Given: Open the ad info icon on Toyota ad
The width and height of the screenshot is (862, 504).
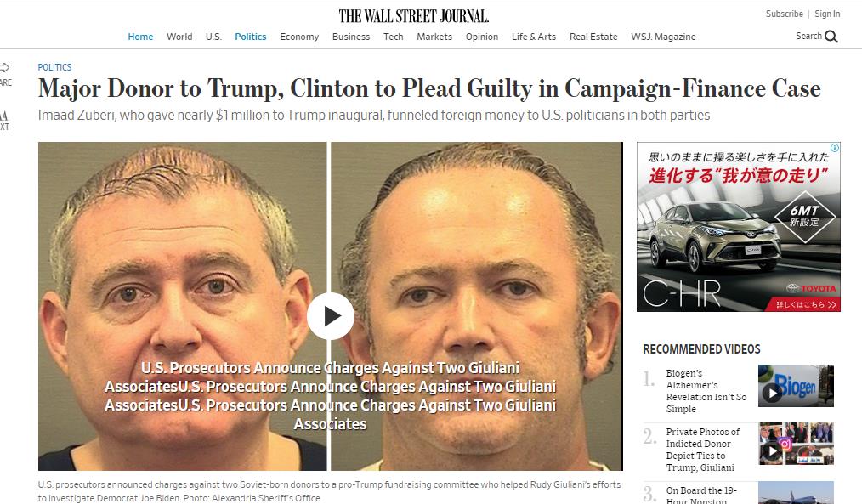Looking at the screenshot, I should (835, 147).
